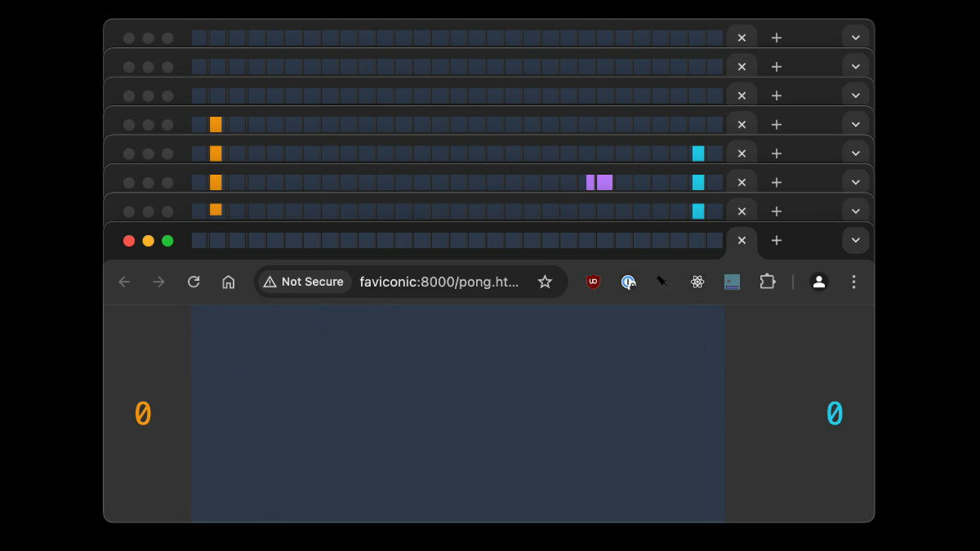Image resolution: width=980 pixels, height=551 pixels.
Task: Open the Chrome three-dot menu
Action: click(x=853, y=282)
